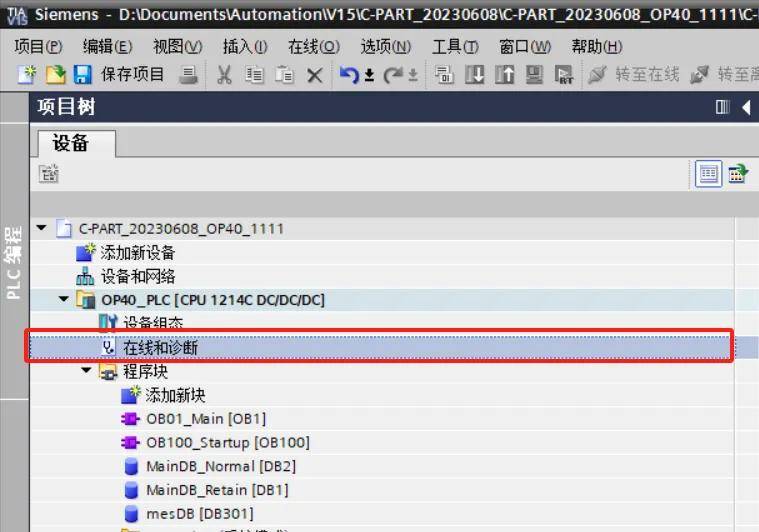Click 添加新设备 add new device

138,252
